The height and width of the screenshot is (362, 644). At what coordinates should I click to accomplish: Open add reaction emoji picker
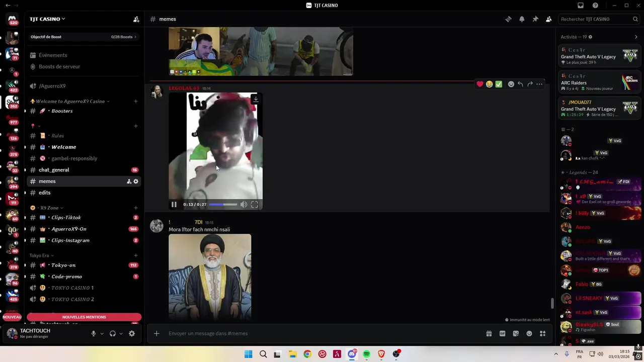click(x=511, y=84)
